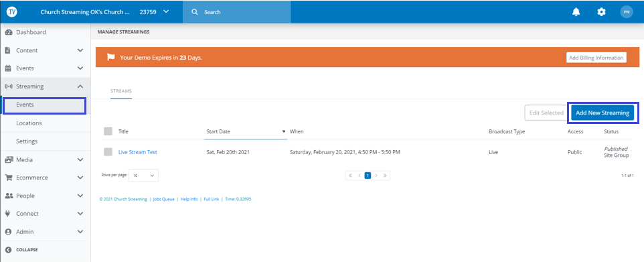Click the When column header
Screen dimensions: 644x262
tap(297, 131)
